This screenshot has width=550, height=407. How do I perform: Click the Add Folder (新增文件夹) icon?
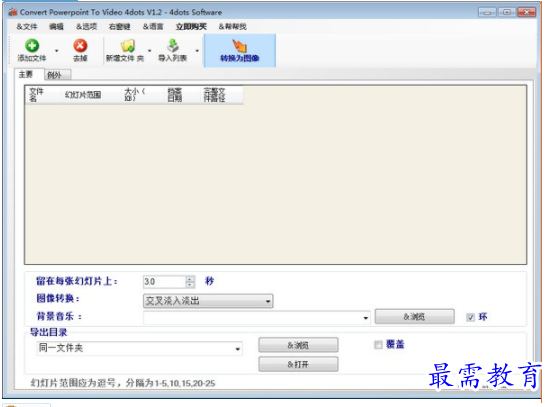pyautogui.click(x=128, y=46)
